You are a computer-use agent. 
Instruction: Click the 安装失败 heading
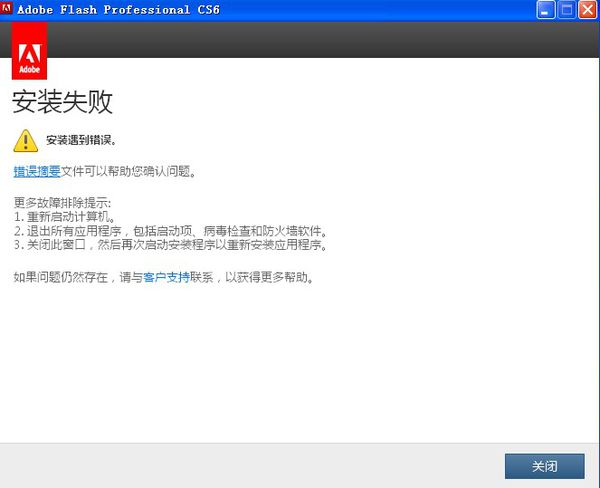pos(62,102)
